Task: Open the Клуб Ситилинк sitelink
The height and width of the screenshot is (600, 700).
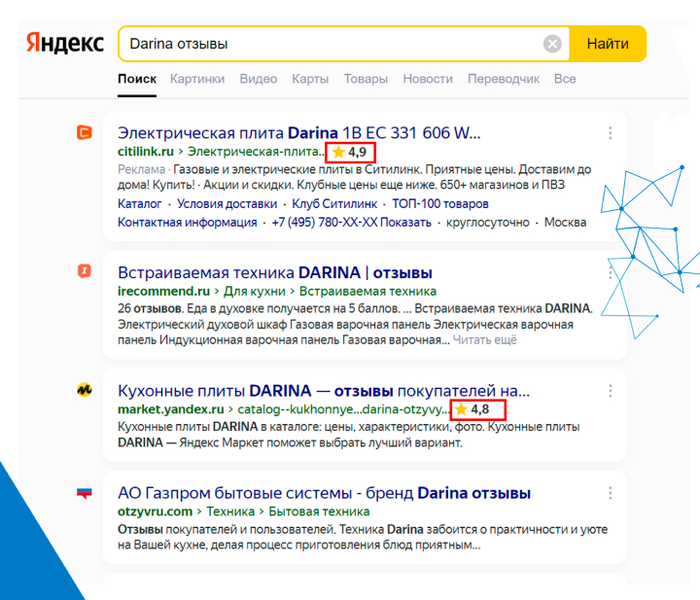Action: pos(334,204)
